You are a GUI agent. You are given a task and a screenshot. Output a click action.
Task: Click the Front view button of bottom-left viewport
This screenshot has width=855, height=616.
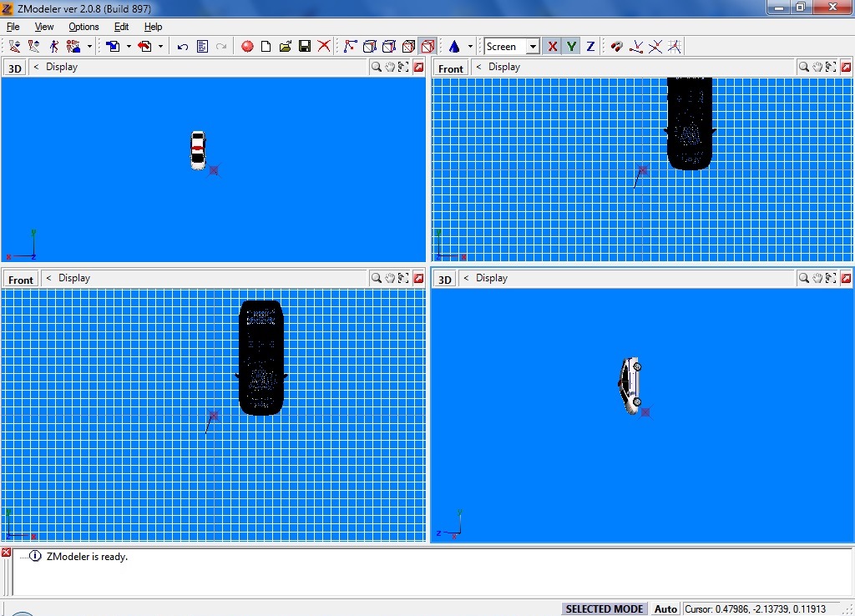click(21, 280)
